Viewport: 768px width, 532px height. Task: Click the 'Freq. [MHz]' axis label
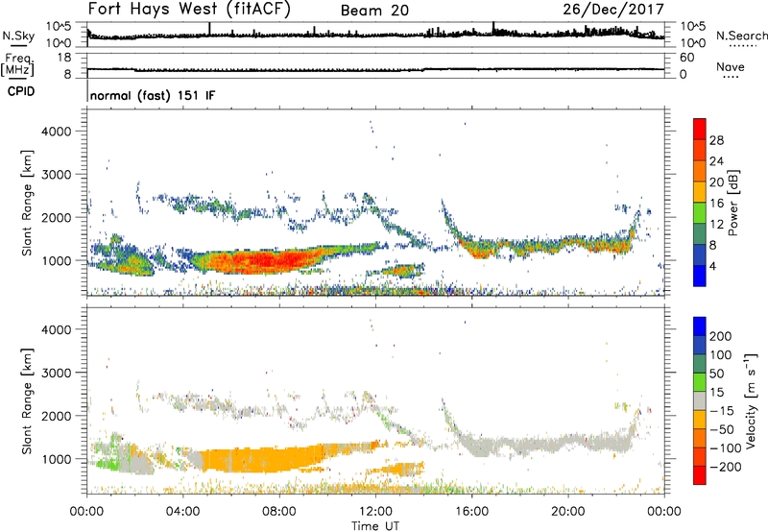17,66
